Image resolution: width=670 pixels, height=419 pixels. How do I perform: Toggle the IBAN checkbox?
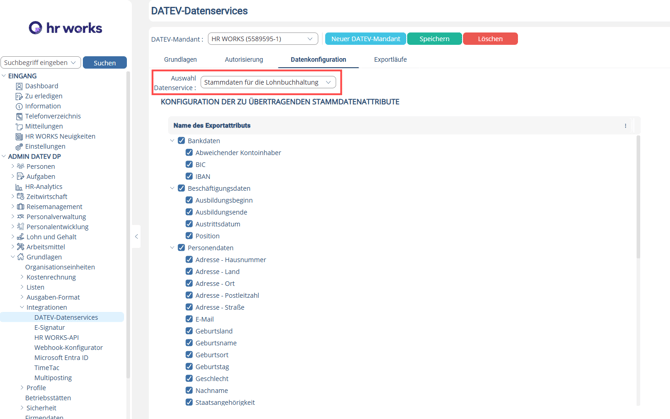click(189, 176)
